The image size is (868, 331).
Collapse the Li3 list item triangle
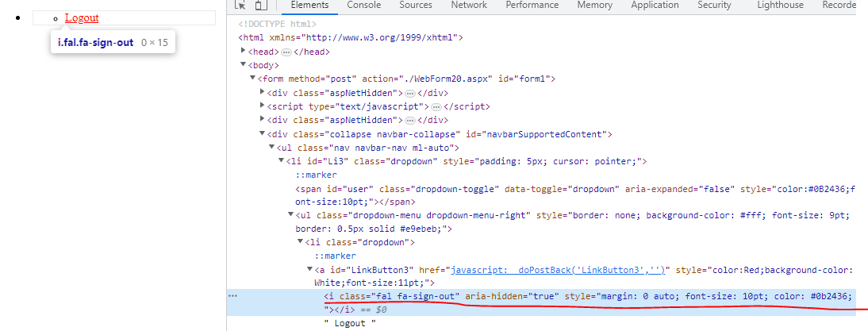click(x=281, y=160)
